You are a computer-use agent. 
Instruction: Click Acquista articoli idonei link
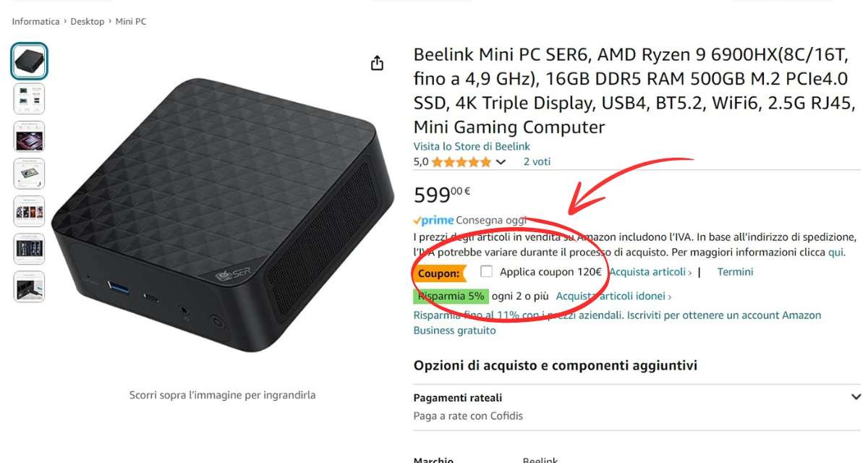[x=613, y=296]
